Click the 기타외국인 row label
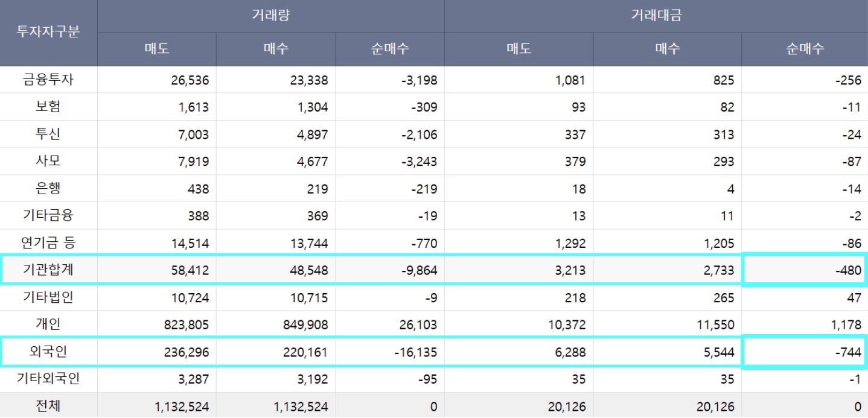868x418 pixels. coord(48,379)
